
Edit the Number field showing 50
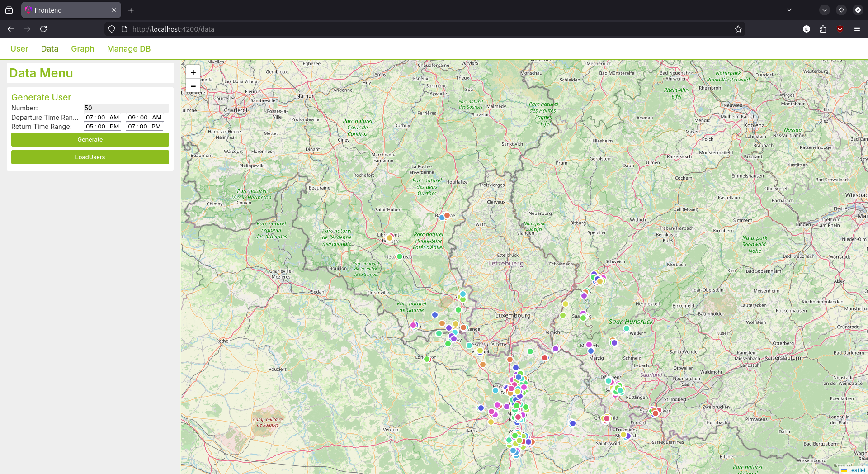point(126,108)
